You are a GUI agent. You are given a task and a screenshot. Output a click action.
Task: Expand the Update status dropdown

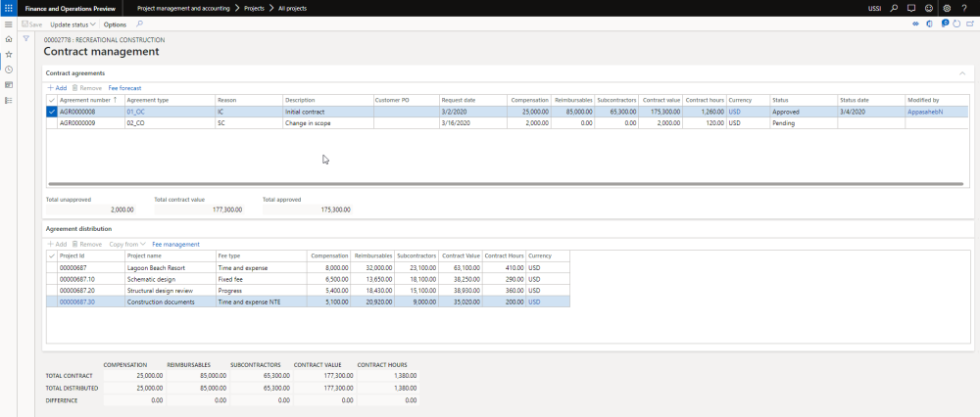(73, 23)
